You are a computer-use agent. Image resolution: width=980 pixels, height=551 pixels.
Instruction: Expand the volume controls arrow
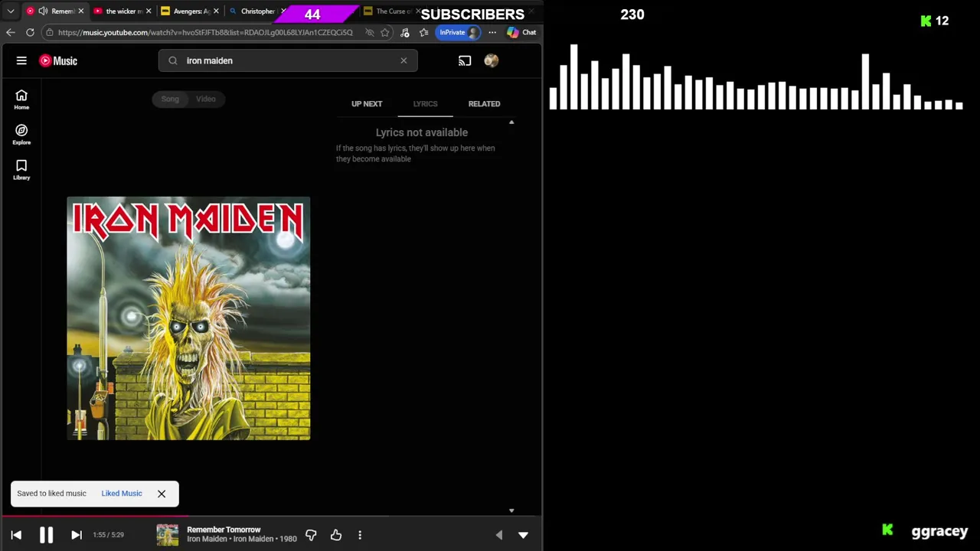(x=499, y=535)
